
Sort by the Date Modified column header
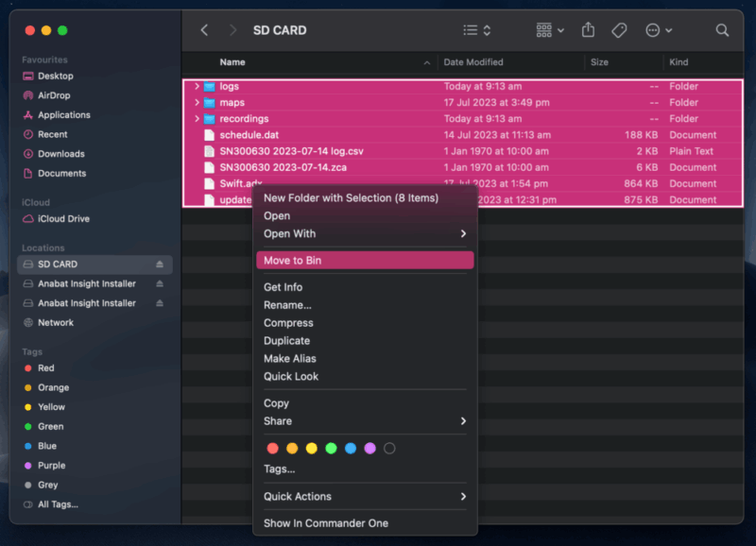pyautogui.click(x=473, y=62)
